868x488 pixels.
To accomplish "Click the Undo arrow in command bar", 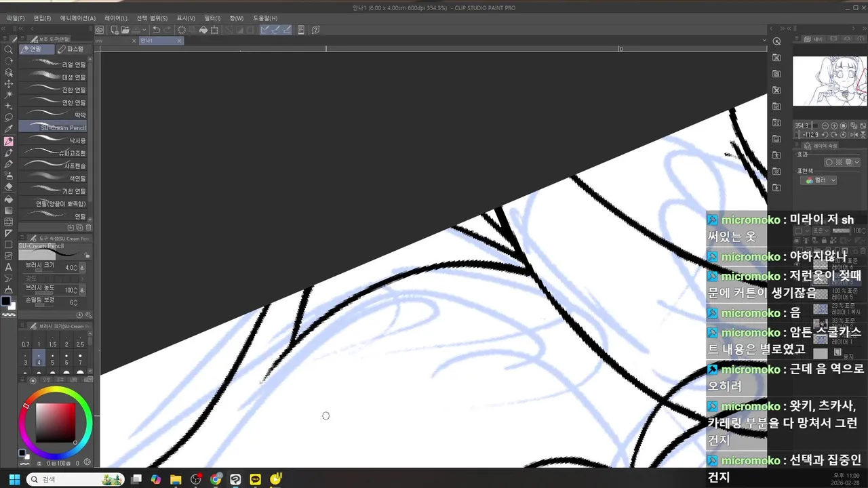I will [x=156, y=30].
